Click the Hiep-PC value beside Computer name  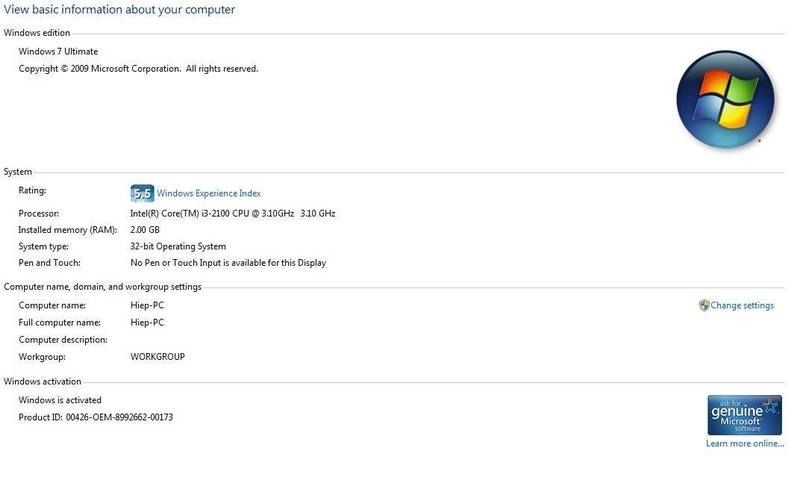point(147,305)
